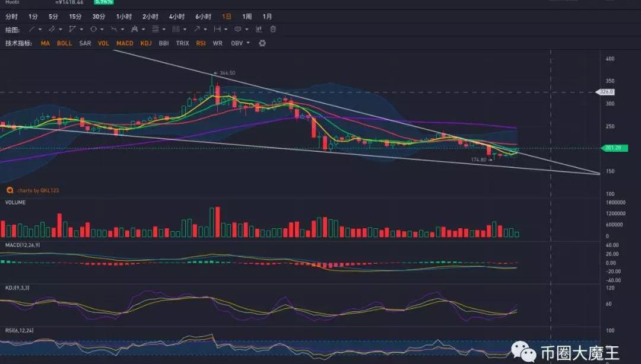
Task: Enable the TRIX indicator
Action: click(182, 43)
